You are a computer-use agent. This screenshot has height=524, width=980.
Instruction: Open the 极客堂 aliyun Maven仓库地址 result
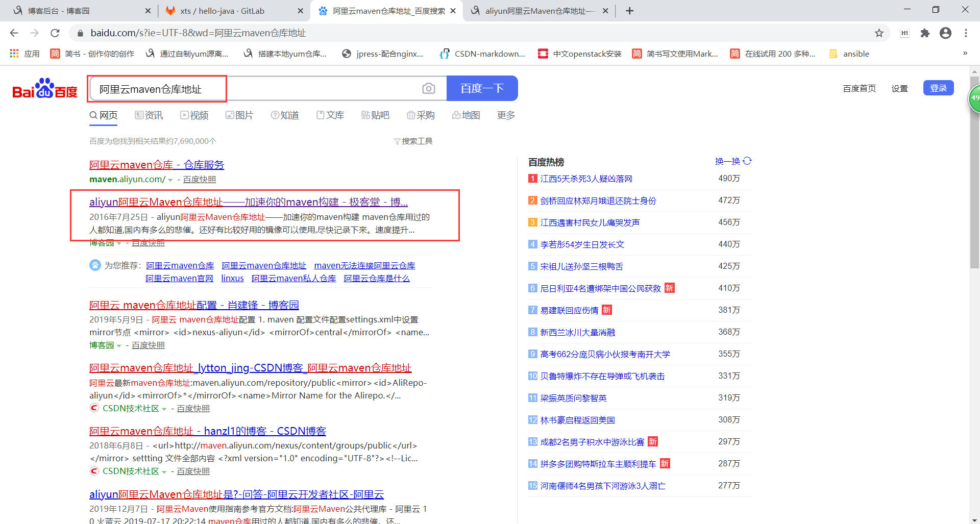pyautogui.click(x=249, y=202)
